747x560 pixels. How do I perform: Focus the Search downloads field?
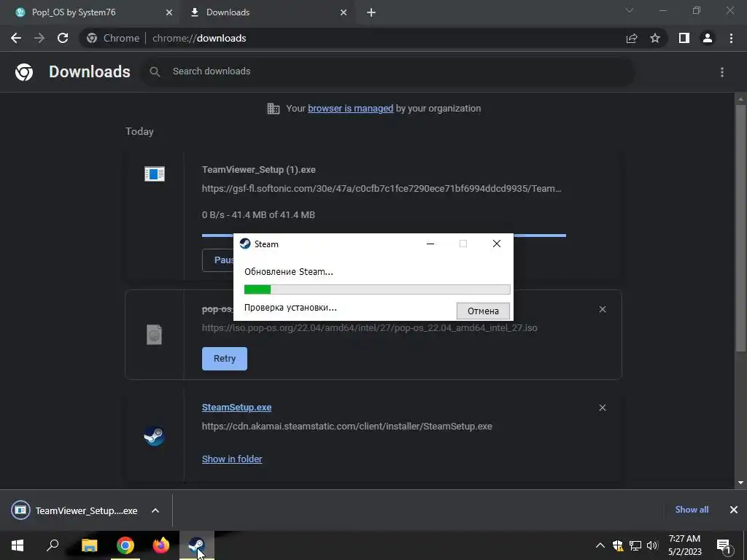[x=388, y=71]
